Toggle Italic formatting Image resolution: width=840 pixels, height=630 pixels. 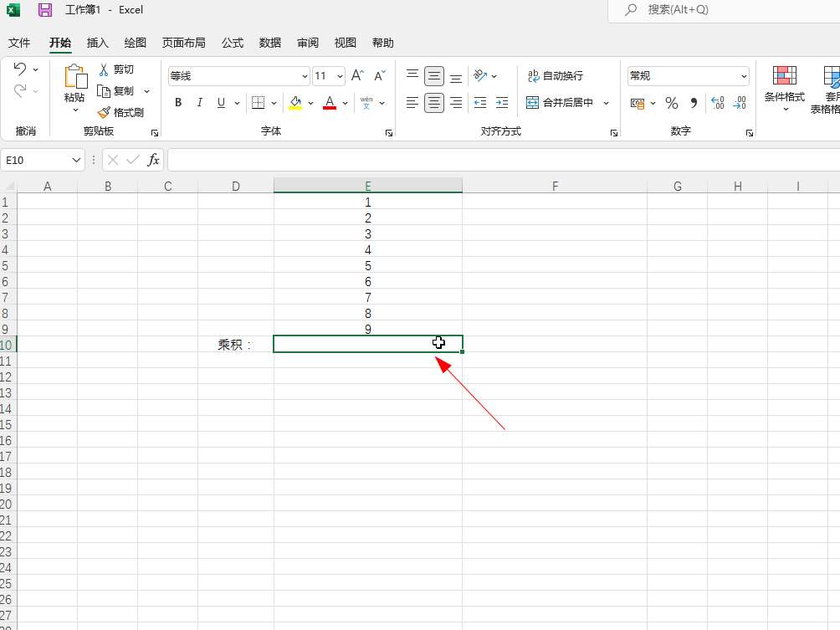[199, 103]
